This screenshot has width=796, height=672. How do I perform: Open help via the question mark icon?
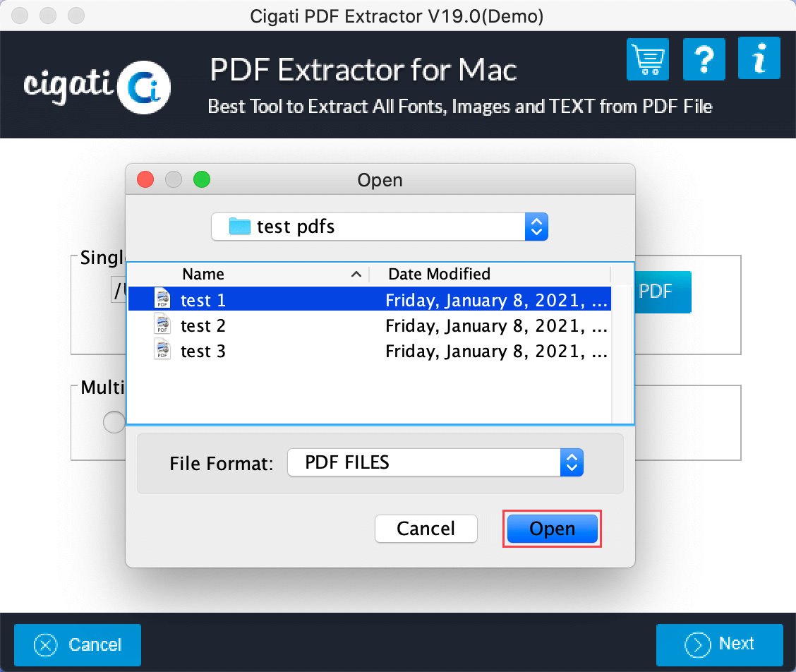point(704,59)
